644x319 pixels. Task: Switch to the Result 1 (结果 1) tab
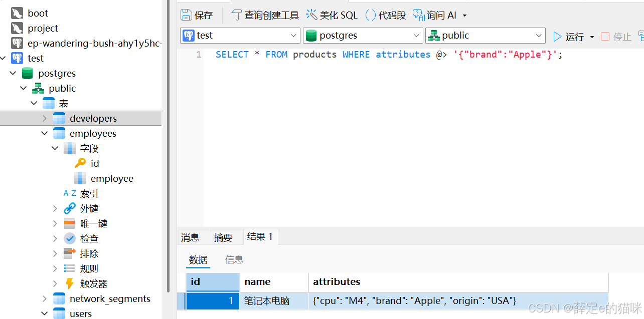pos(260,237)
